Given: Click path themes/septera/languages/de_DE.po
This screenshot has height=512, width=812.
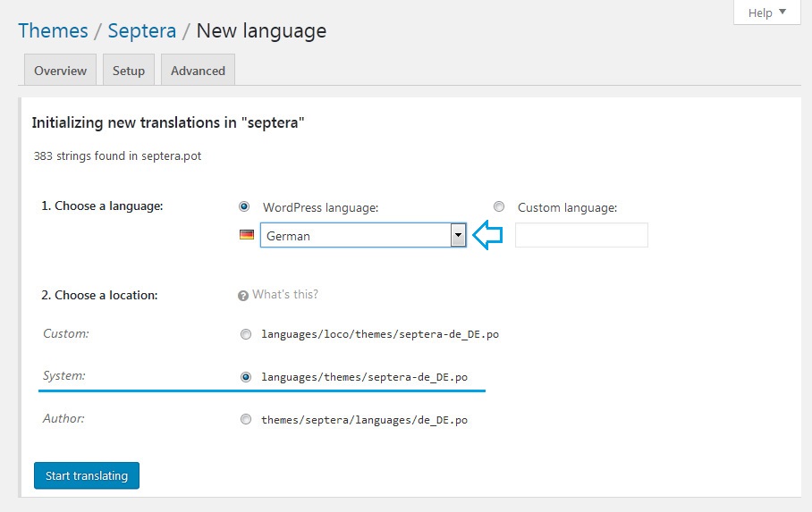Looking at the screenshot, I should tap(365, 420).
